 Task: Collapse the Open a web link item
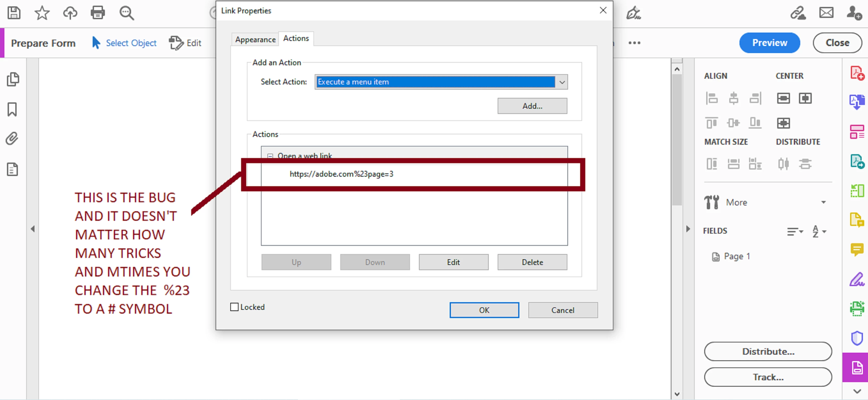(270, 156)
